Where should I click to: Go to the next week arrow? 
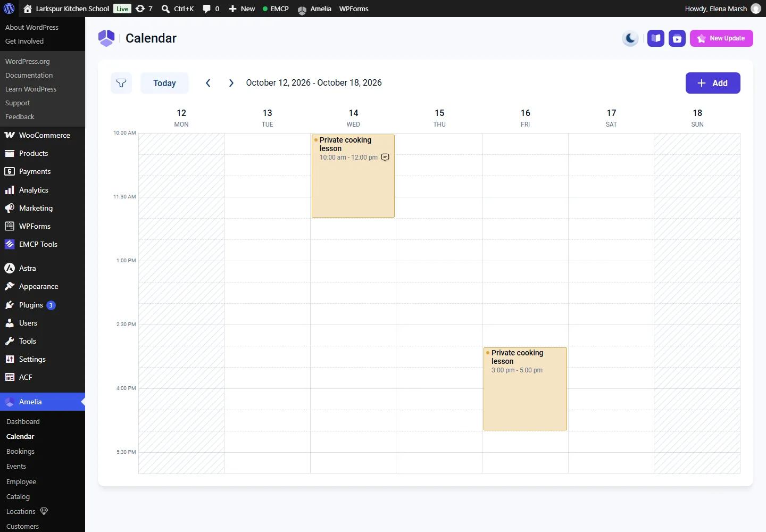pyautogui.click(x=231, y=83)
